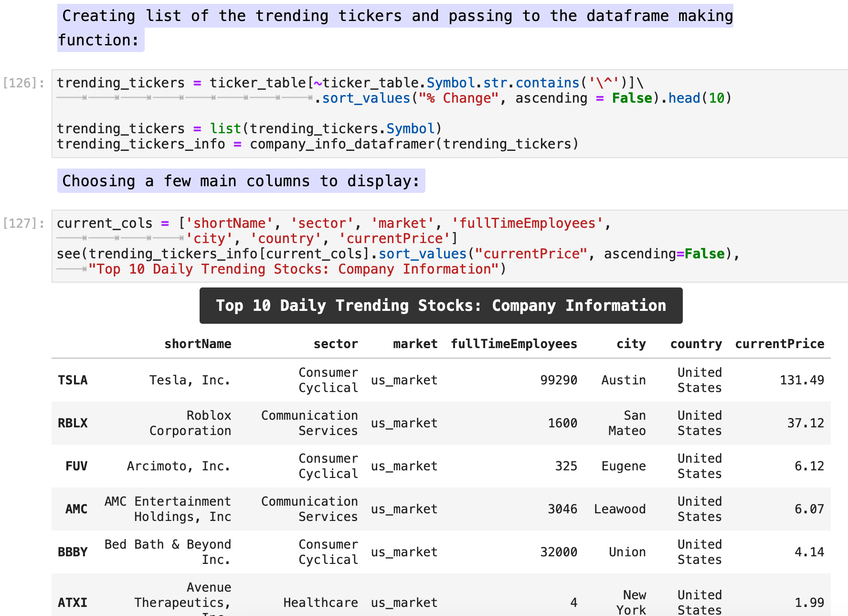
Task: Click Roblox's employee count 1600
Action: point(562,423)
